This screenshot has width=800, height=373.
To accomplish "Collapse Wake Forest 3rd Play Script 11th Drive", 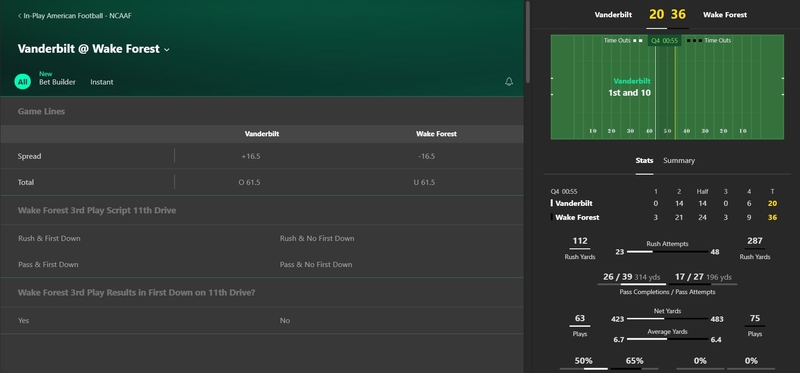I will point(262,210).
